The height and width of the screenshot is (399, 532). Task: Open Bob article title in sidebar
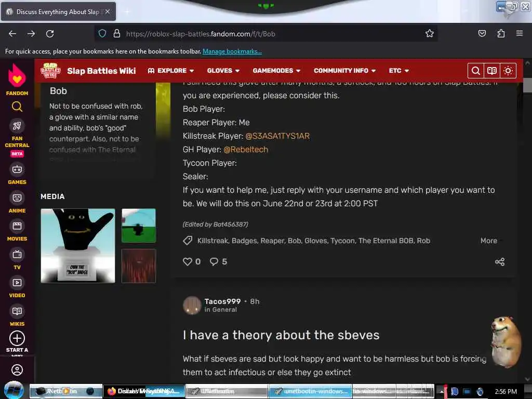[x=58, y=91]
